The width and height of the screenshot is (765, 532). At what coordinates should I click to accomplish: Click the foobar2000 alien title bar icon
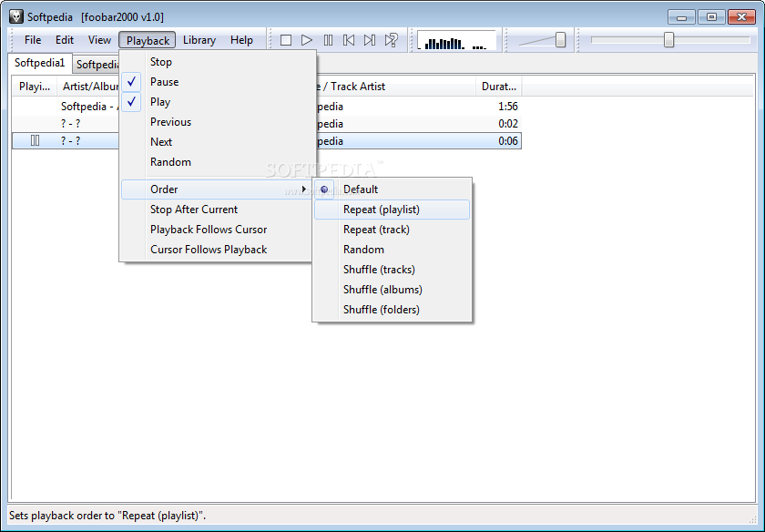16,16
